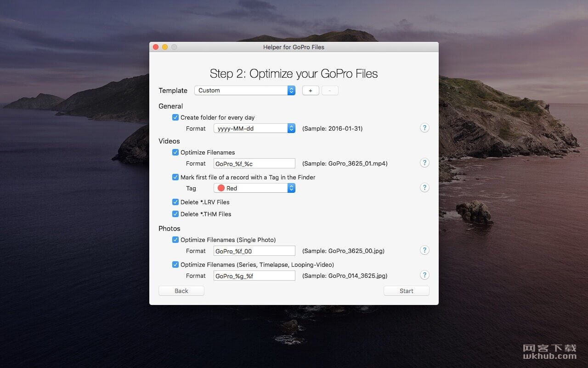
Task: Minimize the Helper for GoPro Files window
Action: click(165, 47)
